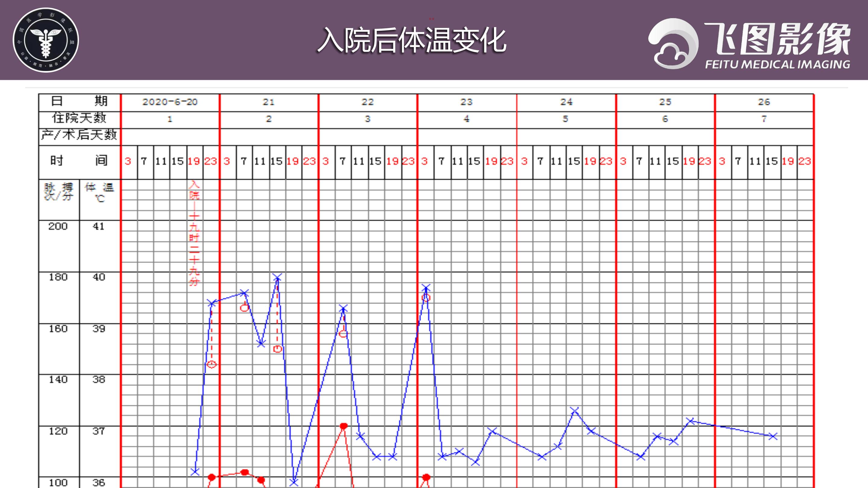This screenshot has width=868, height=488.
Task: Click the temperature scale value 36
Action: (99, 483)
